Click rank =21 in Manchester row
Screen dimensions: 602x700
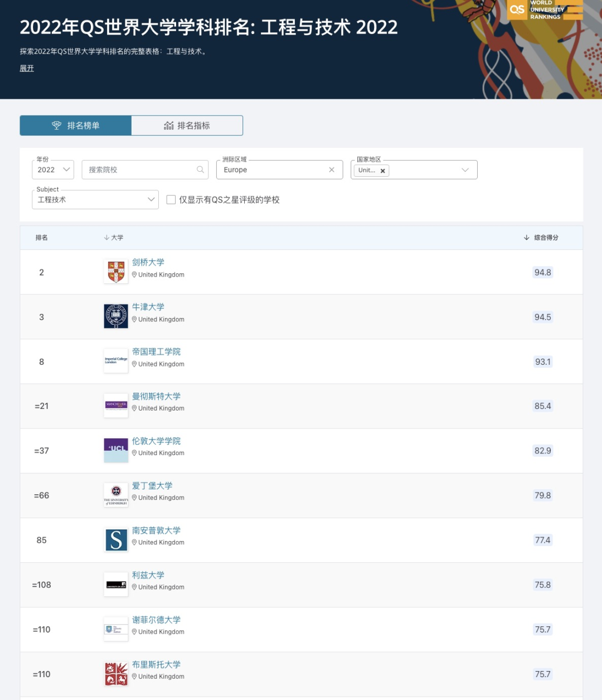pos(41,406)
